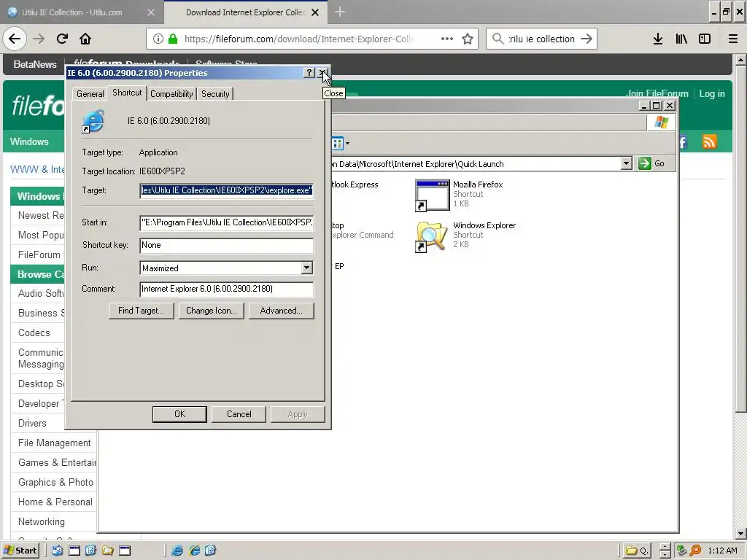This screenshot has height=560, width=747.
Task: Open the Firefox hamburger menu
Action: 732,39
